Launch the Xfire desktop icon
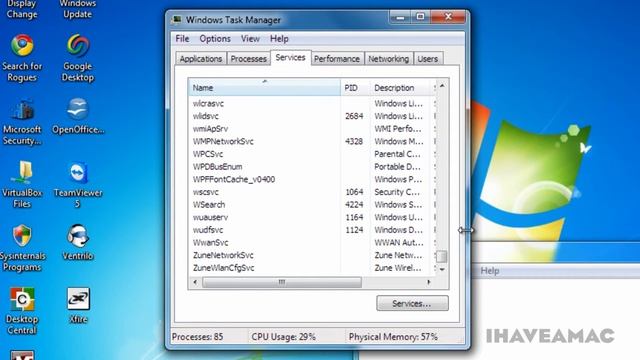640x360 pixels. coord(78,306)
